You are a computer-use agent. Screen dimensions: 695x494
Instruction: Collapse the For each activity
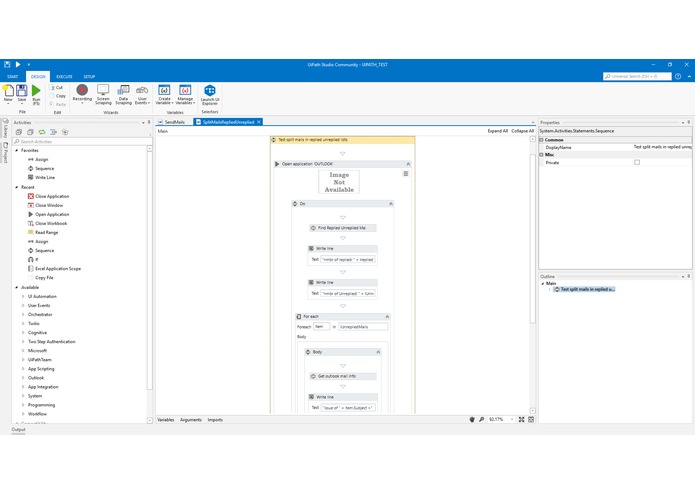(387, 317)
